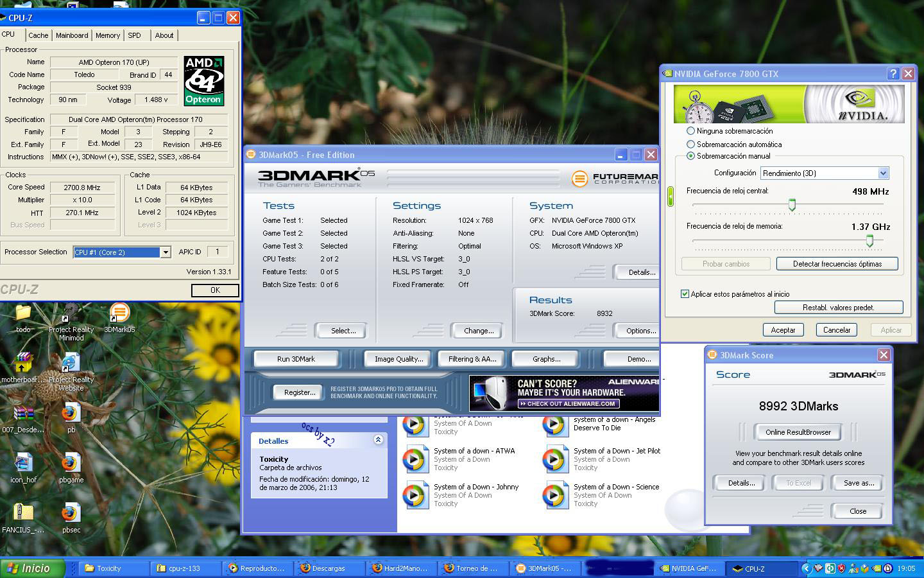Open the 3DMark05 desktop shortcut icon
The height and width of the screenshot is (578, 924).
tap(119, 313)
